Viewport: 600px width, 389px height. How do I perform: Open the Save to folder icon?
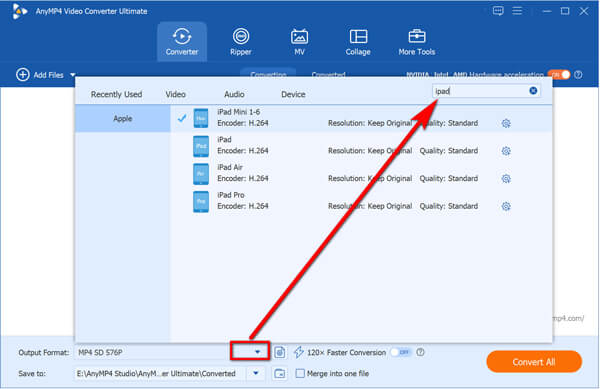click(280, 373)
